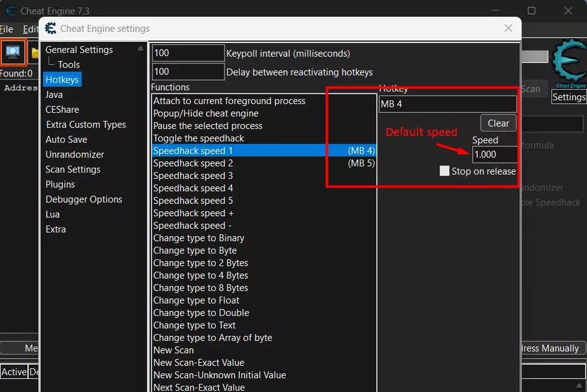Open the Java settings page

click(54, 95)
